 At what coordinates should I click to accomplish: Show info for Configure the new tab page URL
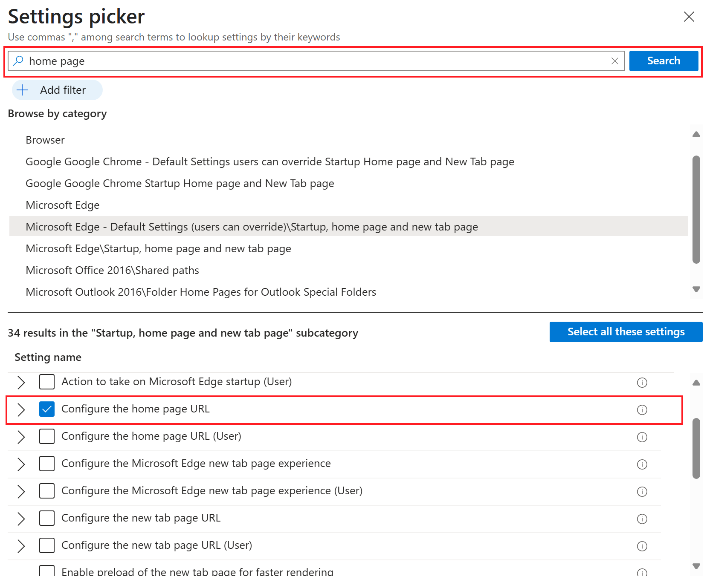[642, 519]
